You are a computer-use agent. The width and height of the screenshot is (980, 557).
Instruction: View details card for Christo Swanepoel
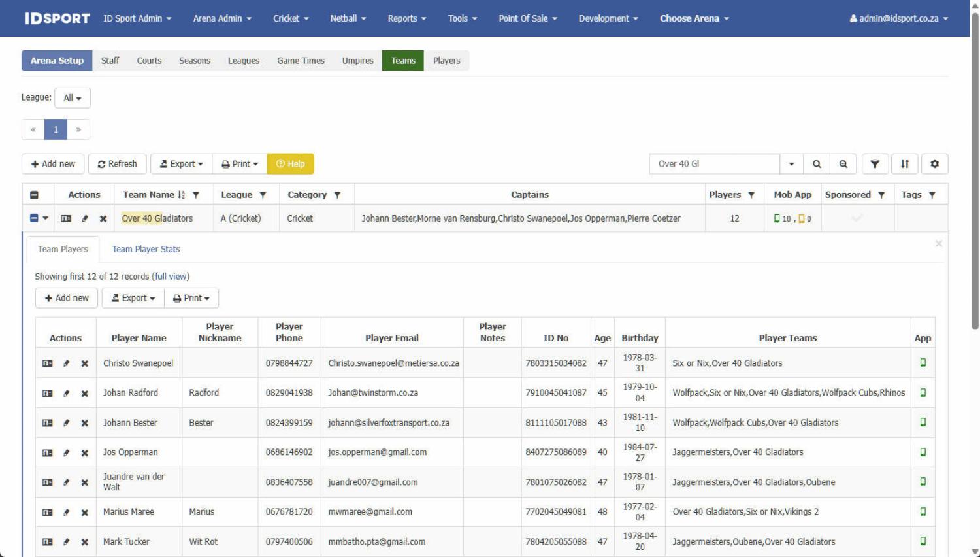click(x=48, y=363)
